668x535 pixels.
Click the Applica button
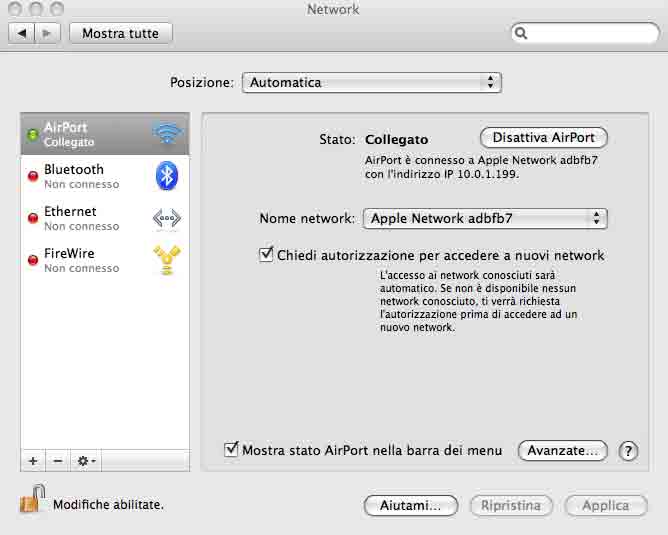[x=606, y=506]
